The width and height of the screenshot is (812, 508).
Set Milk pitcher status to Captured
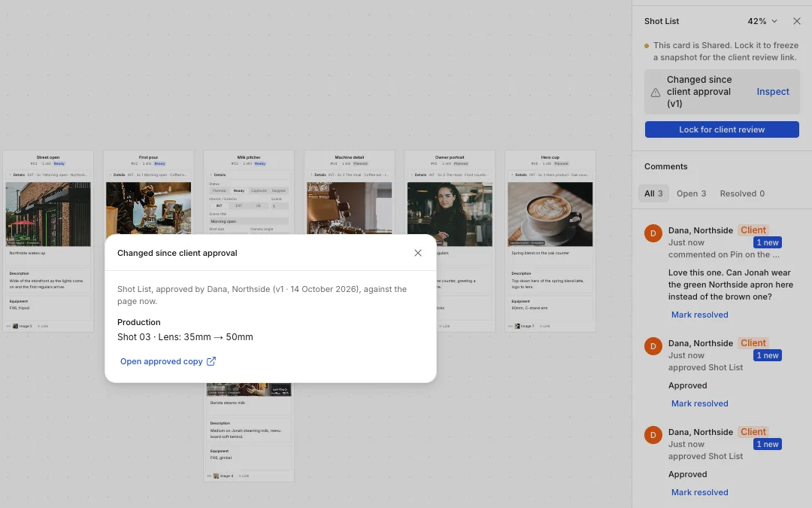(259, 190)
